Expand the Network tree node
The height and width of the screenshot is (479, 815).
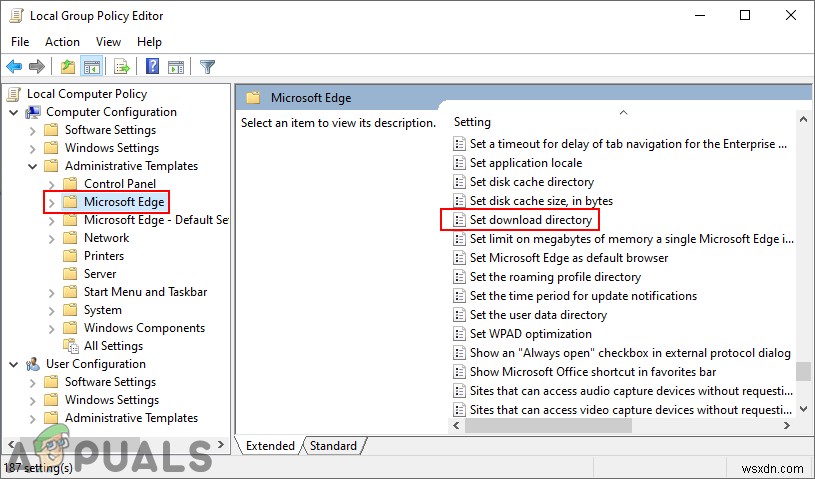pyautogui.click(x=51, y=238)
